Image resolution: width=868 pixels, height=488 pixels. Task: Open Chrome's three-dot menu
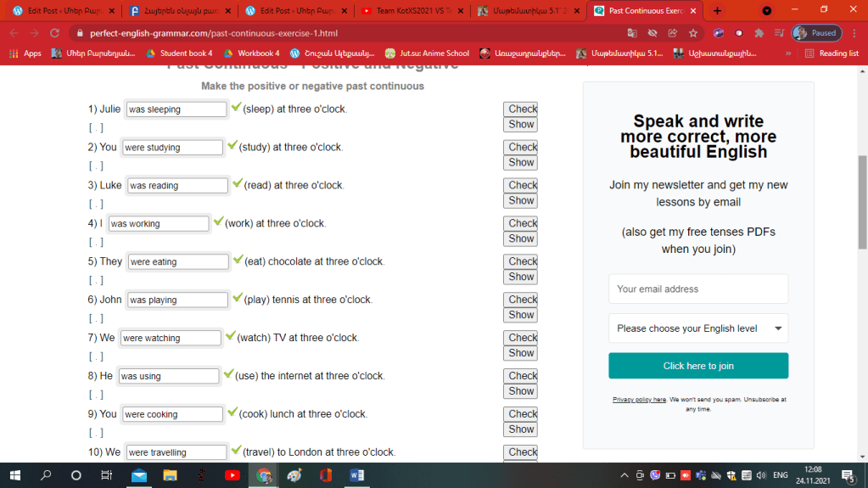pos(852,33)
